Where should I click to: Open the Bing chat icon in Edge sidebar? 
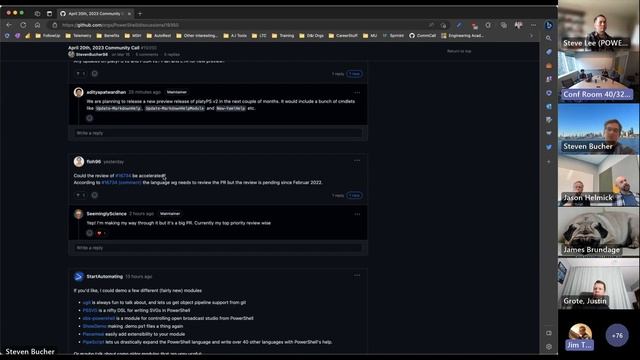tap(549, 25)
